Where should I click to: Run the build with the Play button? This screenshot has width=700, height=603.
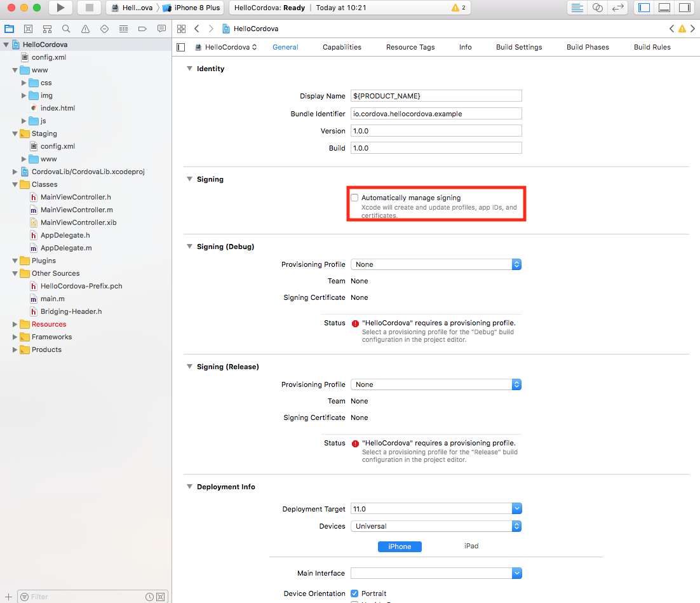(x=61, y=8)
